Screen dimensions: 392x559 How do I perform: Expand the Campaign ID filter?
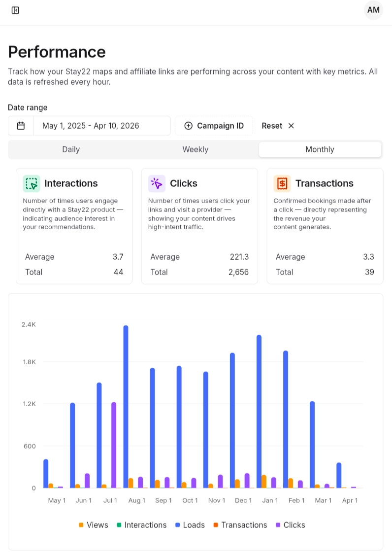coord(214,126)
